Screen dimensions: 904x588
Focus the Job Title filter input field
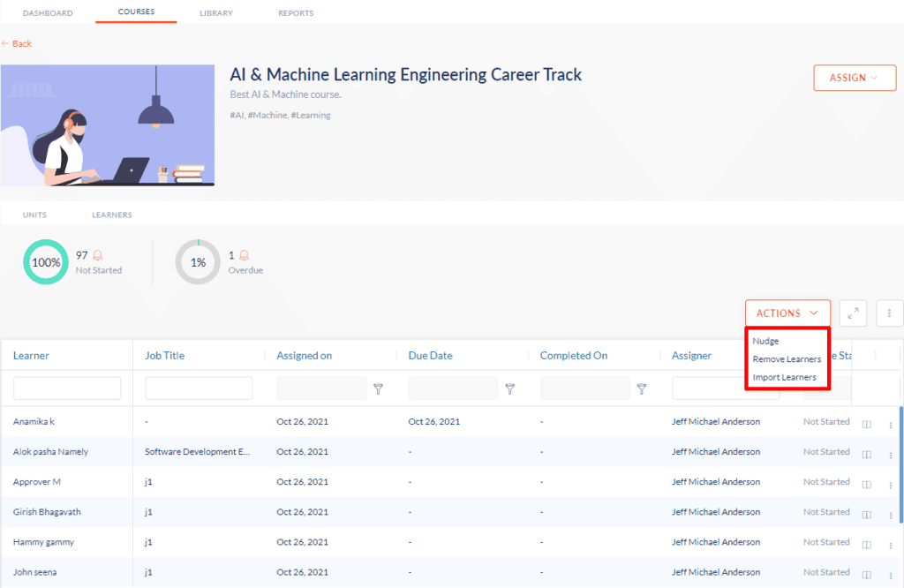tap(199, 388)
